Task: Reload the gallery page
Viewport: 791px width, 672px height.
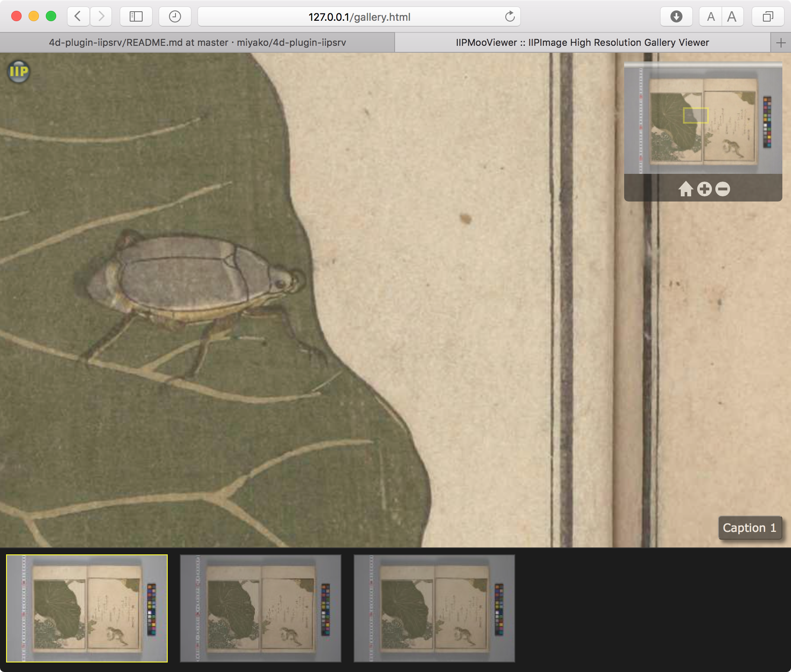Action: (510, 16)
